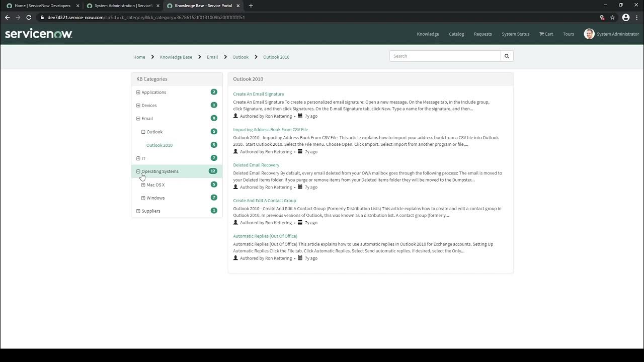Viewport: 644px width, 362px height.
Task: Expand the Windows subcategory
Action: click(x=143, y=198)
